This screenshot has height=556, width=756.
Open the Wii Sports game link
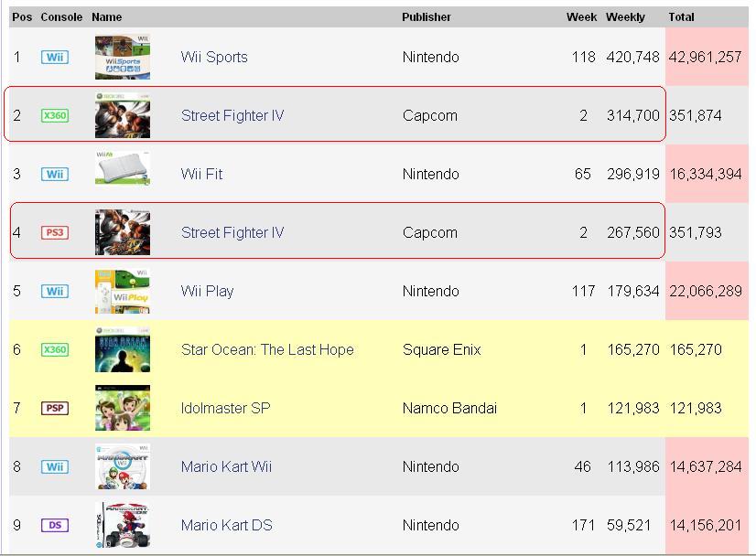(214, 57)
